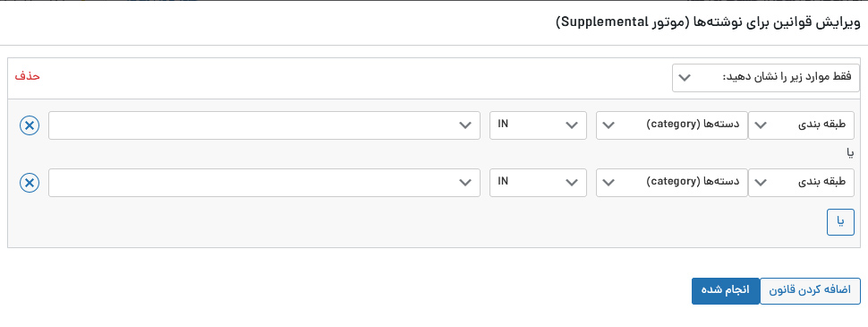This screenshot has width=868, height=327.
Task: Click the ویرایش قوانین برای نوشته‌ها dialog title
Action: pyautogui.click(x=708, y=22)
